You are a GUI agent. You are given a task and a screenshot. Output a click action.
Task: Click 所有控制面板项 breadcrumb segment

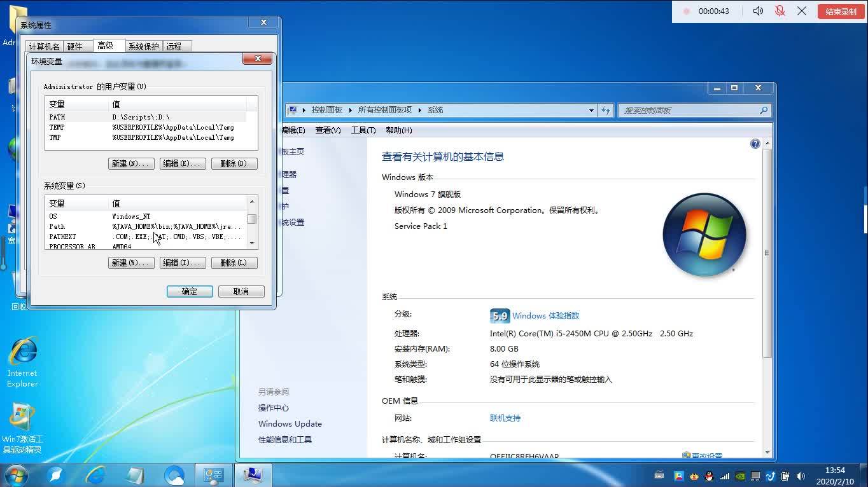click(384, 110)
